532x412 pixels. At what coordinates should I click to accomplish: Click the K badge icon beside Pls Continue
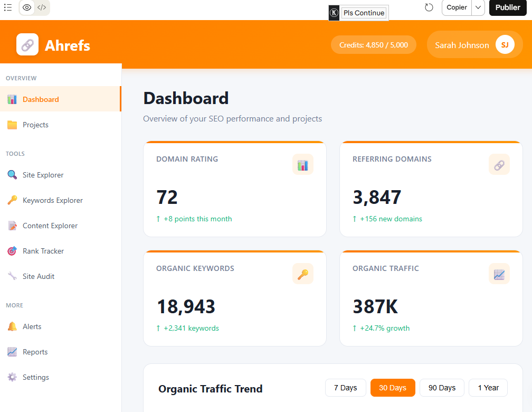click(x=334, y=13)
